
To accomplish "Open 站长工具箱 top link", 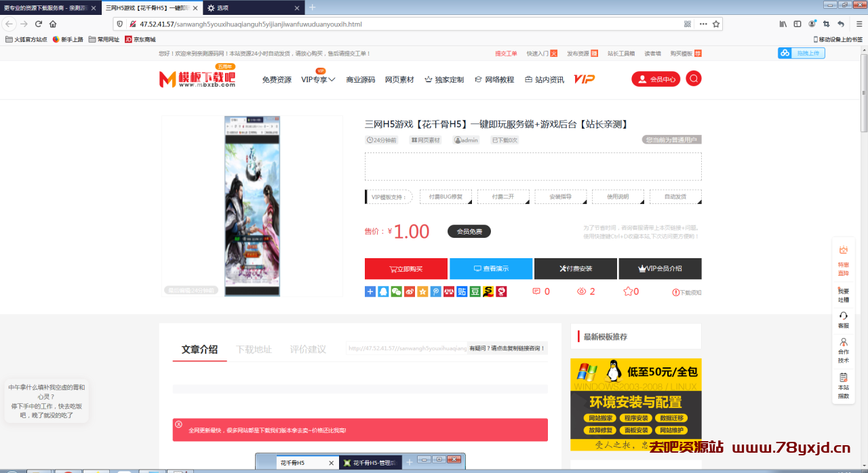I will [x=621, y=53].
